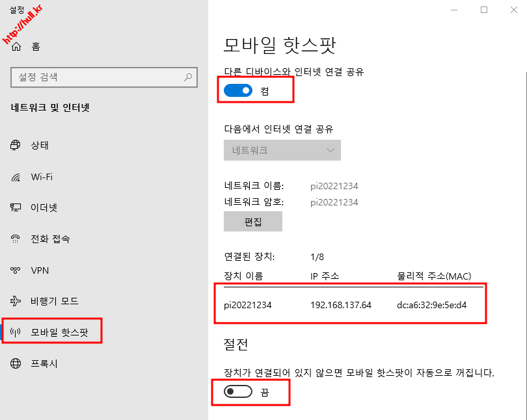Screen dimensions: 527x420
Task: Maximize the Settings window
Action: (483, 10)
